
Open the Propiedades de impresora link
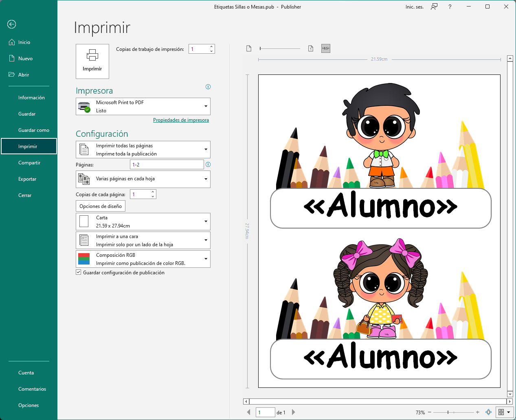[x=181, y=120]
